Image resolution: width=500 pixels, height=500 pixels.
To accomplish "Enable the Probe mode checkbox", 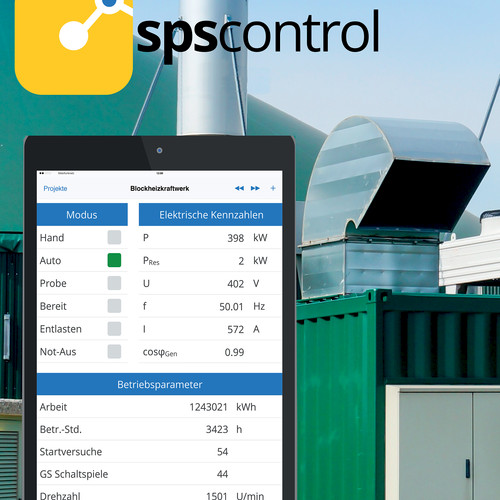I will click(114, 283).
